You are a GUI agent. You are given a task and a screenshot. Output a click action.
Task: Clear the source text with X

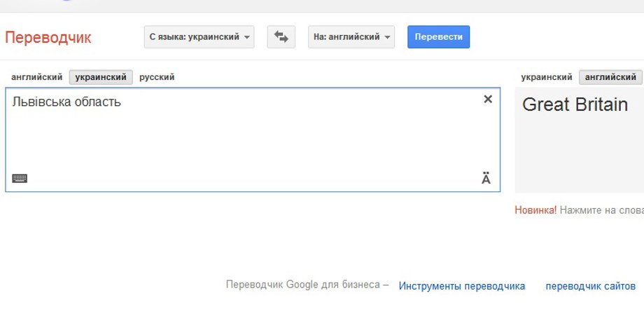click(x=488, y=100)
